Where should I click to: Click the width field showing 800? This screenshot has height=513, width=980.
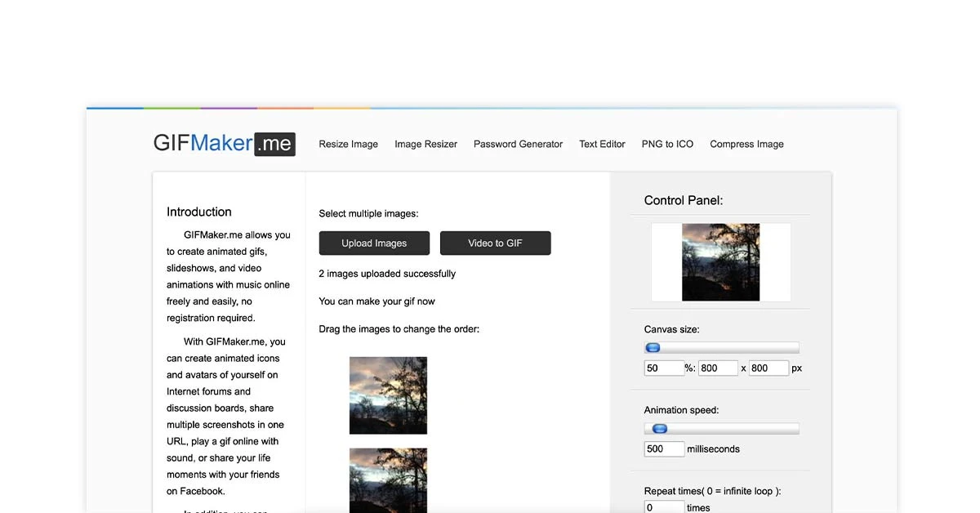718,368
